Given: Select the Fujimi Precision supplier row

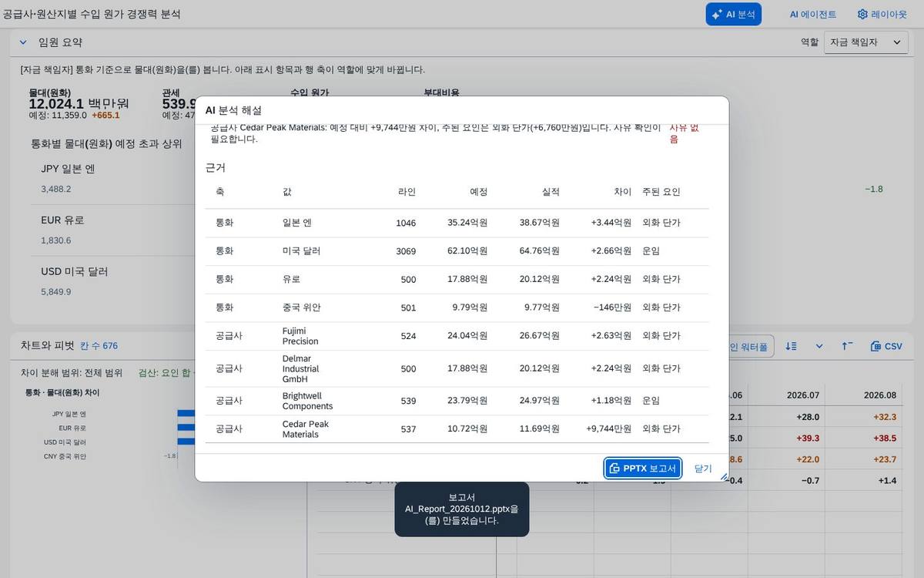Looking at the screenshot, I should click(x=457, y=336).
